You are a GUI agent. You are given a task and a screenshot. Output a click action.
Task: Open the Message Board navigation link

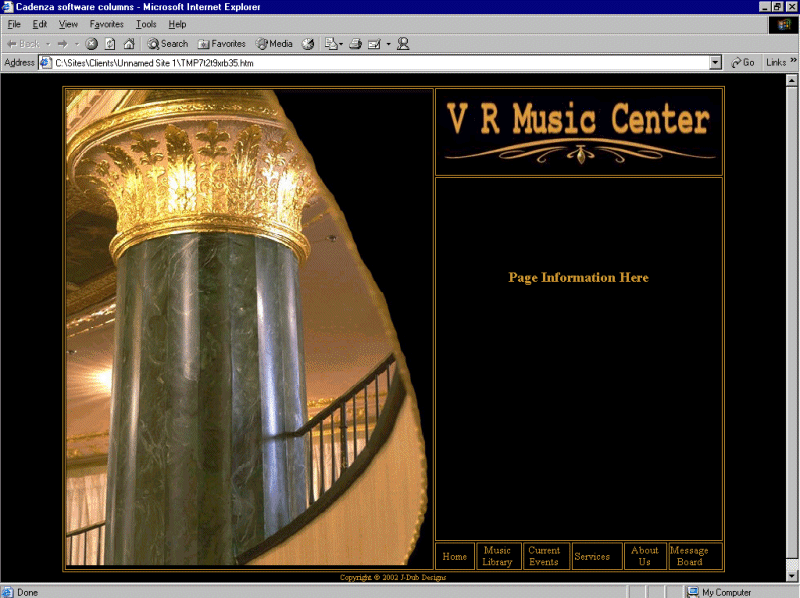point(689,556)
